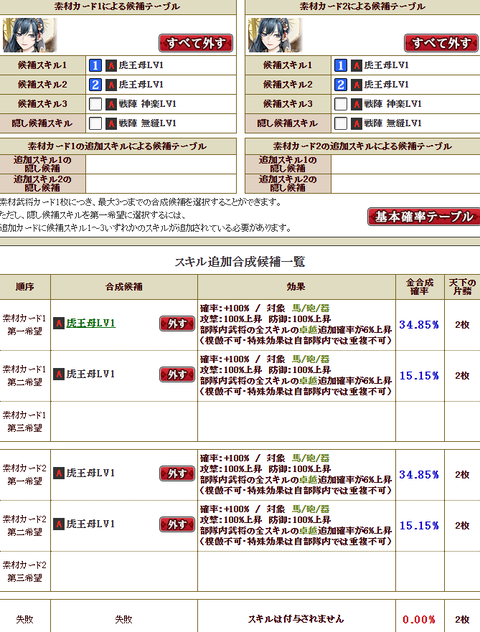The image size is (480, 632).
Task: Click 34.85% probability in card 2 first choice row
Action: pyautogui.click(x=419, y=474)
